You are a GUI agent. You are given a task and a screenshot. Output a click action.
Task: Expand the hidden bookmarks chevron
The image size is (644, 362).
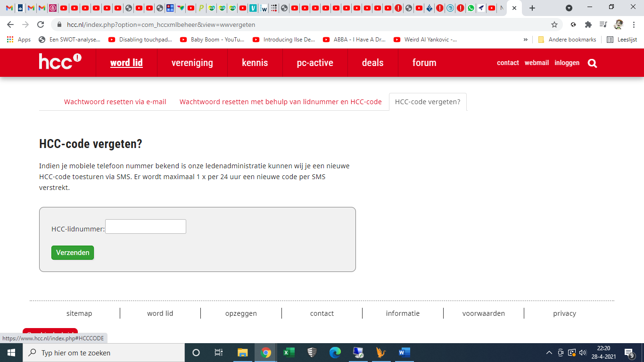click(x=526, y=40)
